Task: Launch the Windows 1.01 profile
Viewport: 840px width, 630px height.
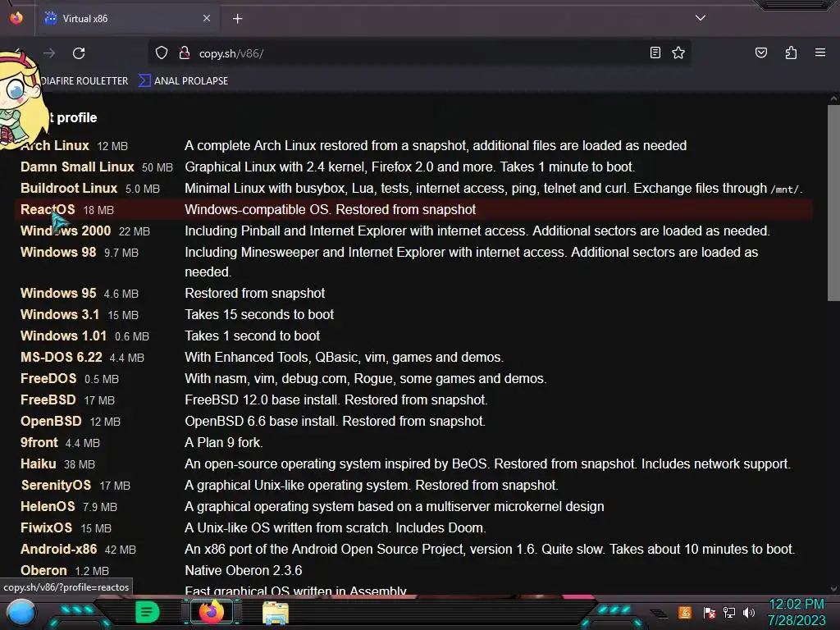Action: [63, 336]
